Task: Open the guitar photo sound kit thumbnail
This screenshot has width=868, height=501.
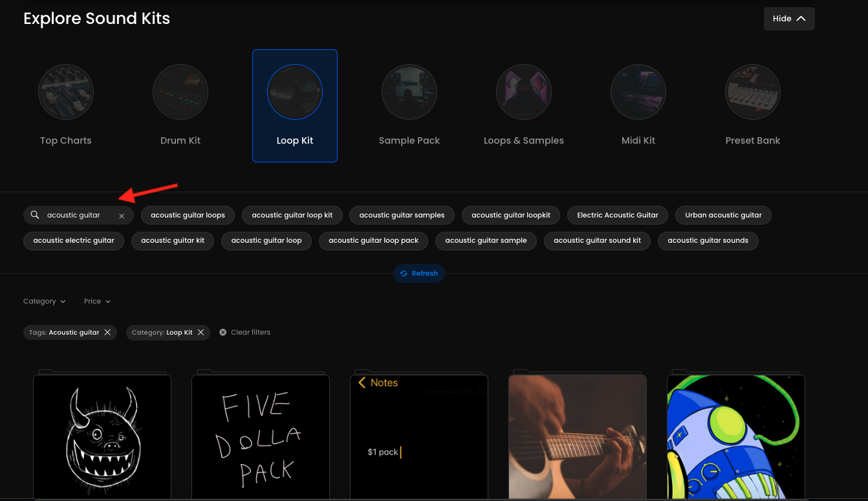Action: pos(578,437)
